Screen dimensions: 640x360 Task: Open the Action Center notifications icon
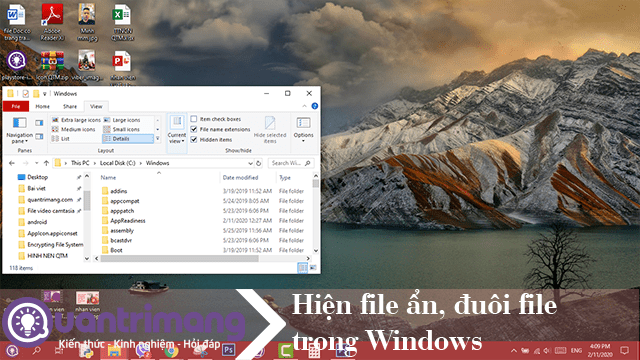[624, 350]
